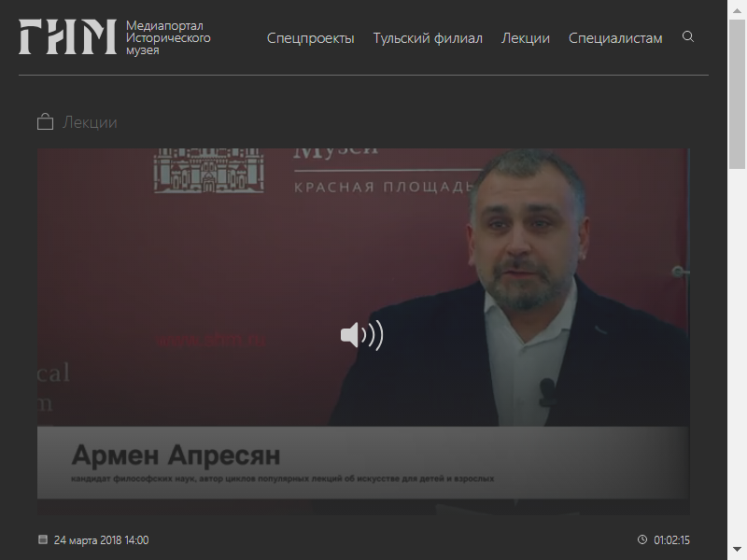The width and height of the screenshot is (747, 560).
Task: Open the Специалистам navigation item
Action: tap(615, 38)
